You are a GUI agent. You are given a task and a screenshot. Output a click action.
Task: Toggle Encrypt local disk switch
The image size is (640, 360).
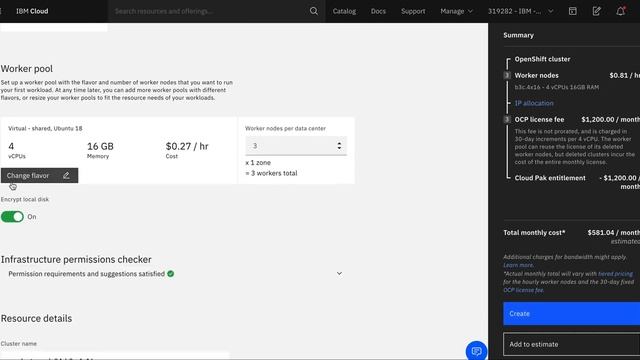pos(12,217)
